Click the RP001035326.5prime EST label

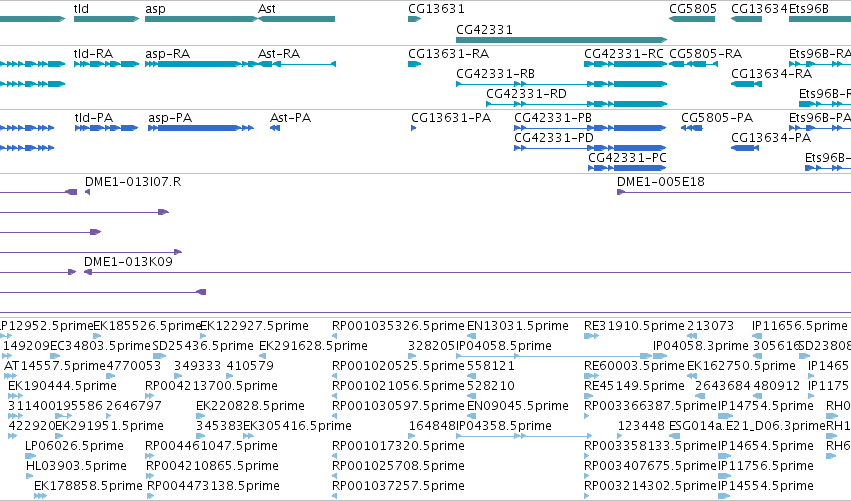tap(398, 326)
